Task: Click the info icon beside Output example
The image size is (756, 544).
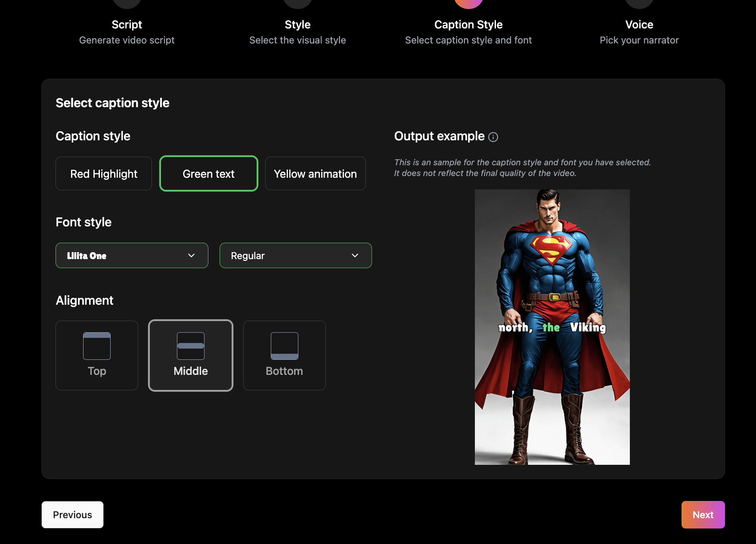Action: pyautogui.click(x=493, y=137)
